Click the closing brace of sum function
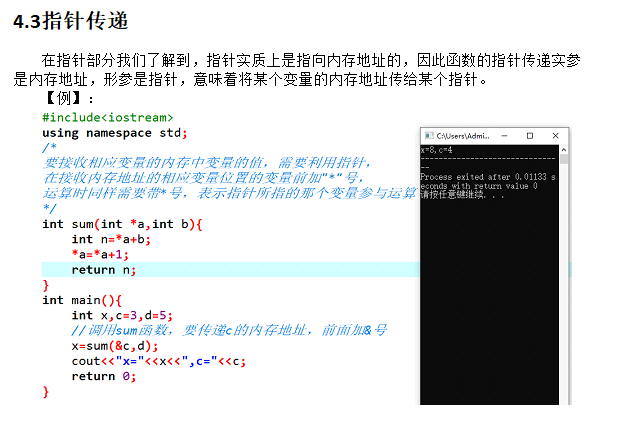The image size is (617, 421). coord(46,285)
